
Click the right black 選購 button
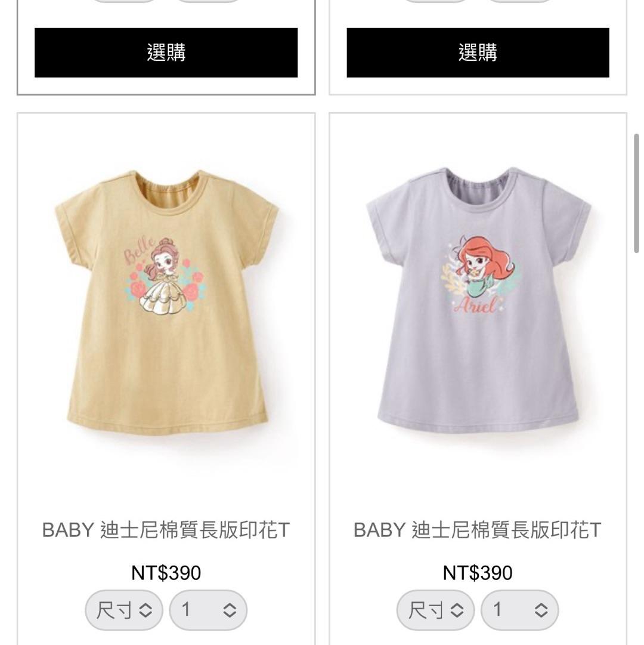478,53
